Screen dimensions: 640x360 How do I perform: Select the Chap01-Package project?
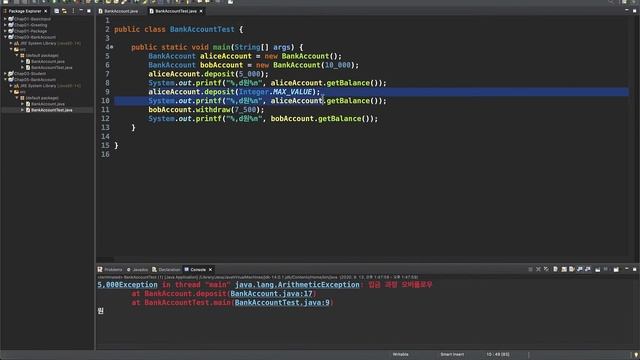[31, 31]
